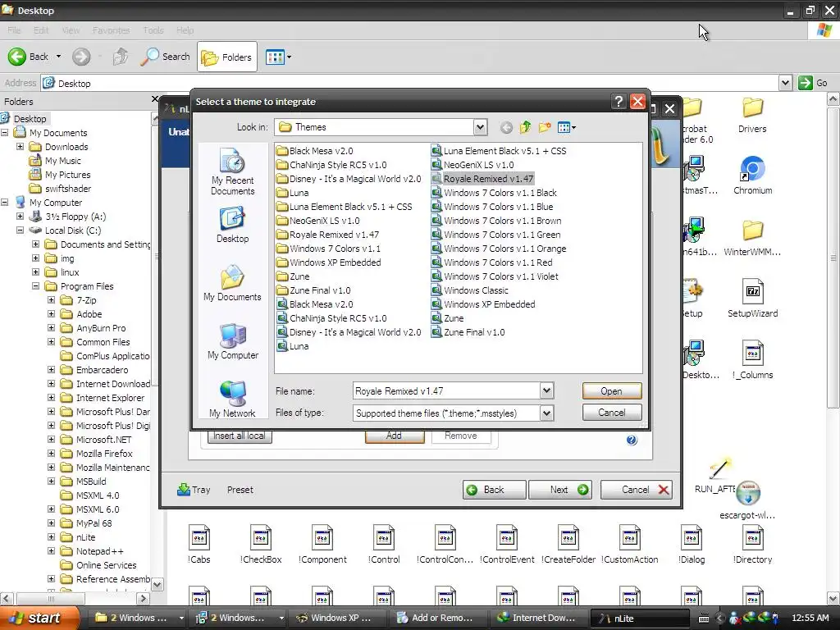840x630 pixels.
Task: Open the Explorer Address bar dropdown
Action: pos(785,83)
